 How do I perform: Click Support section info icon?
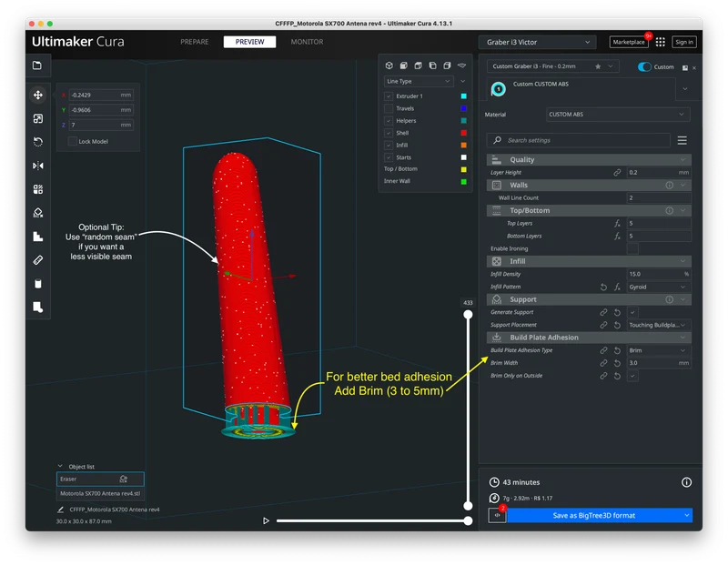click(x=669, y=300)
